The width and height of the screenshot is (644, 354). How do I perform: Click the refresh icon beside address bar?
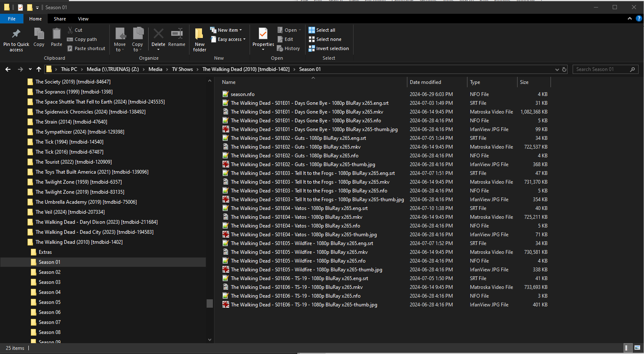564,69
